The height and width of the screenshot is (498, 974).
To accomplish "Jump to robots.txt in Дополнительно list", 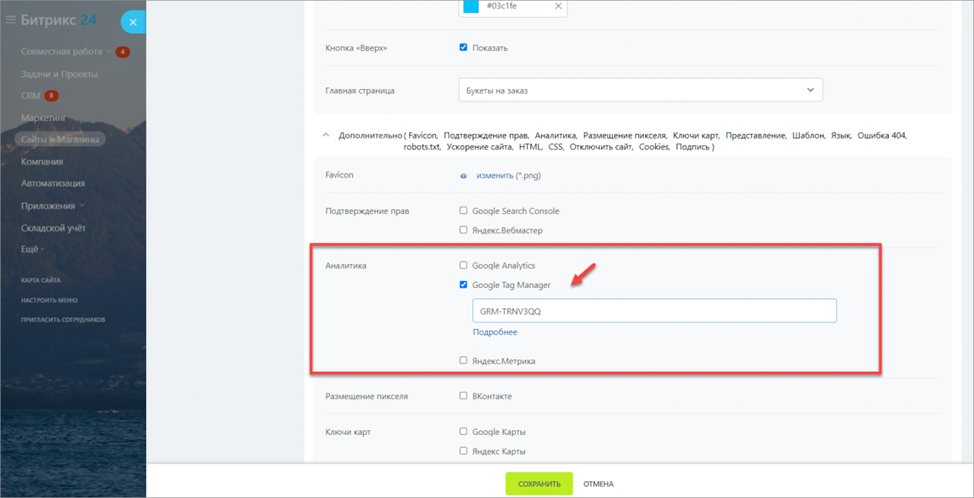I will (422, 147).
